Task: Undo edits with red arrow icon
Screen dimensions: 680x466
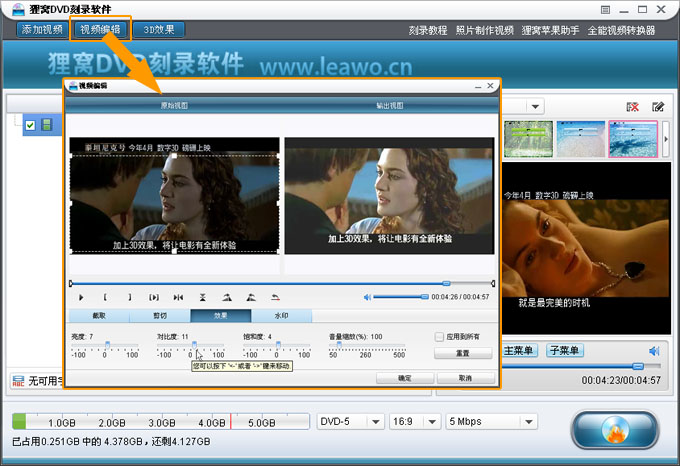Action: click(275, 297)
